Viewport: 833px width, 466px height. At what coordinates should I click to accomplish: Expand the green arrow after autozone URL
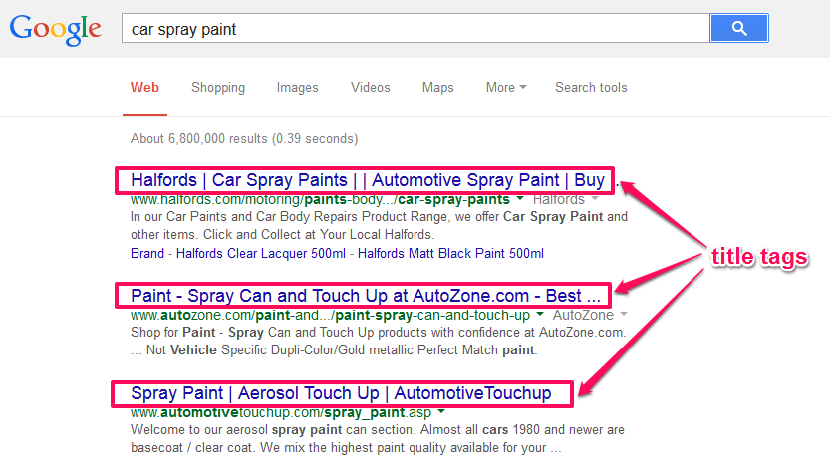(540, 315)
